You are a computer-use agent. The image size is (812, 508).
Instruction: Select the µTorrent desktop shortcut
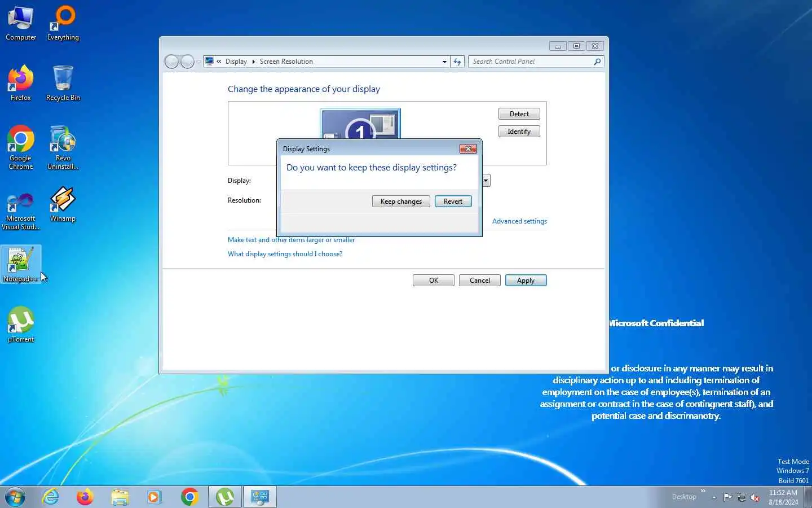click(x=21, y=325)
